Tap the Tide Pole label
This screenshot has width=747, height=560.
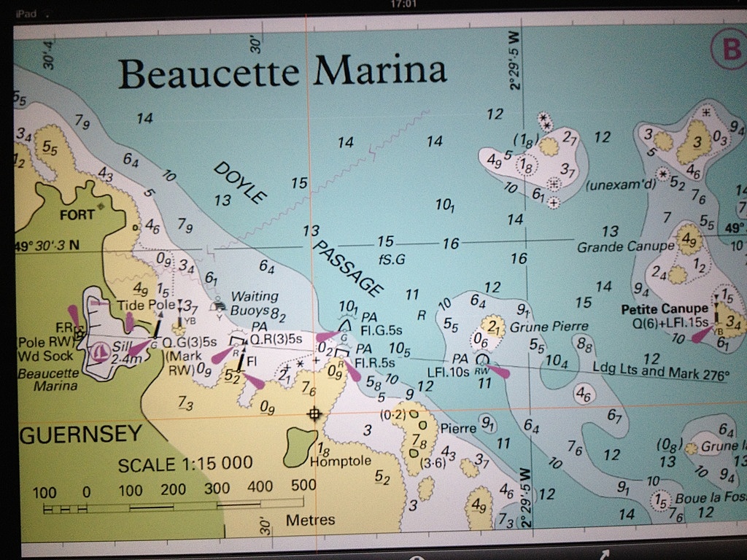tap(146, 306)
